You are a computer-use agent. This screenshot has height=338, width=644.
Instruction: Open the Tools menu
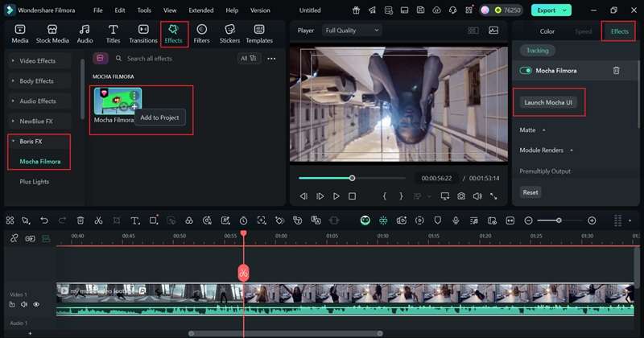click(144, 10)
